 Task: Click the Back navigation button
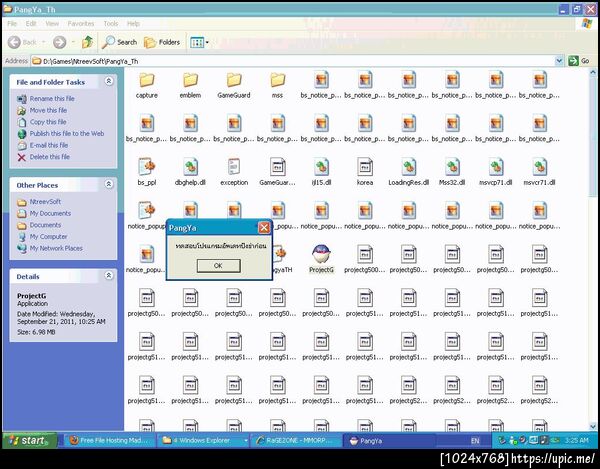point(22,42)
